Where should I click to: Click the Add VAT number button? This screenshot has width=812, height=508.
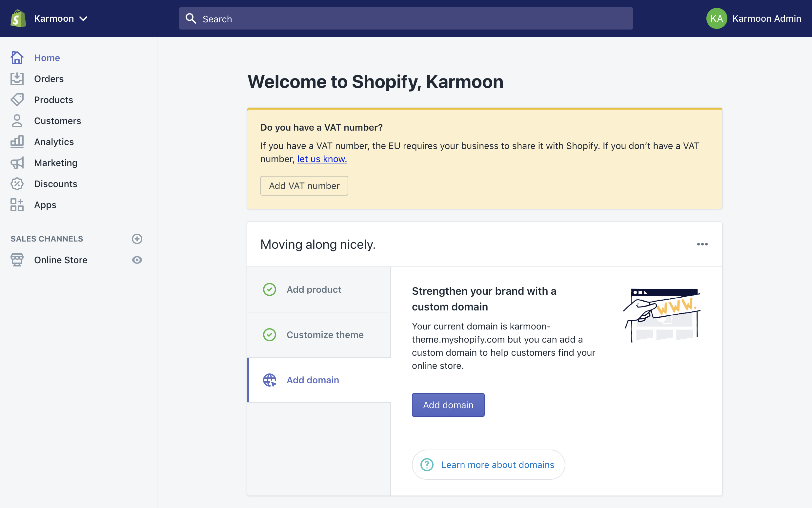pos(304,186)
